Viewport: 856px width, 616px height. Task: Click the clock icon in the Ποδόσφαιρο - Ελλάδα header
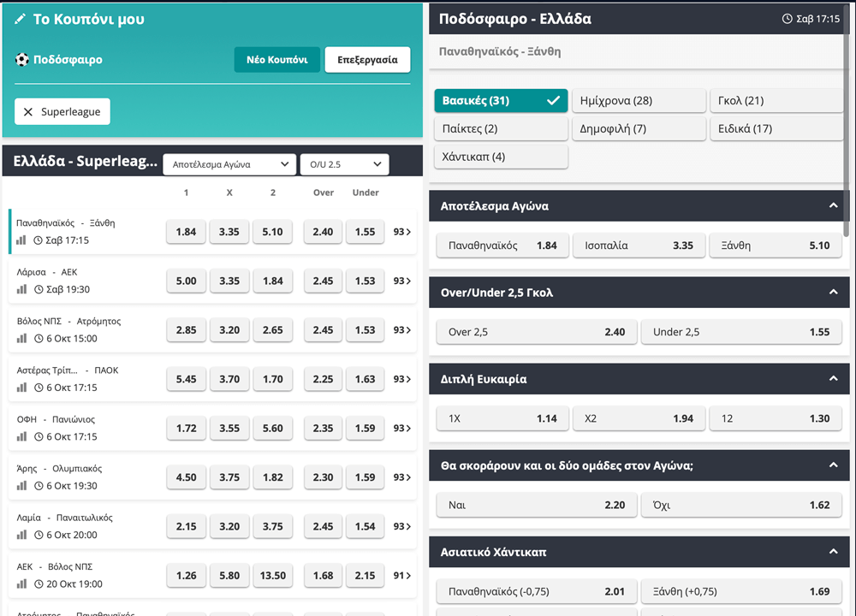(x=788, y=19)
